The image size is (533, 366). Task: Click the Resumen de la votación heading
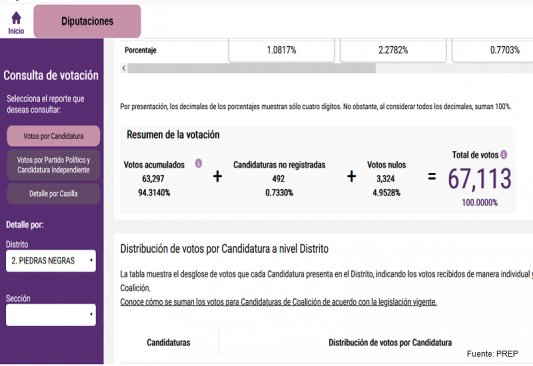pyautogui.click(x=173, y=135)
